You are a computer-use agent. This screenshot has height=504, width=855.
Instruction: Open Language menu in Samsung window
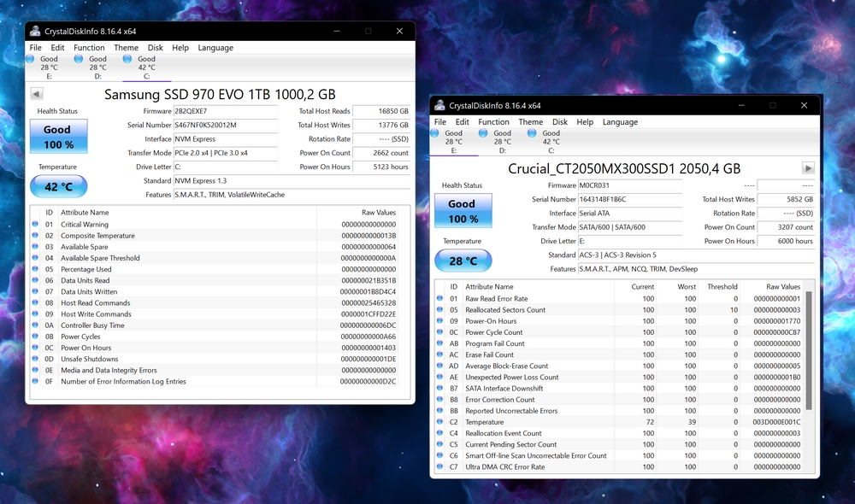point(215,47)
